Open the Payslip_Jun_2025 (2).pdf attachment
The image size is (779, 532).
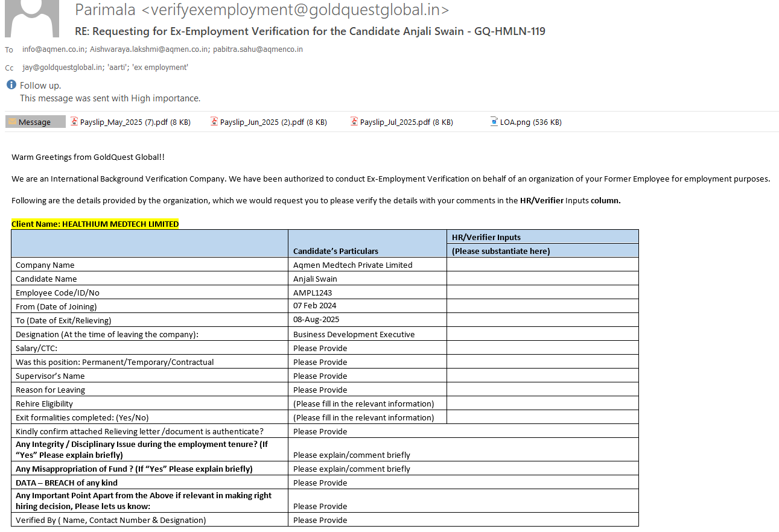pyautogui.click(x=273, y=122)
